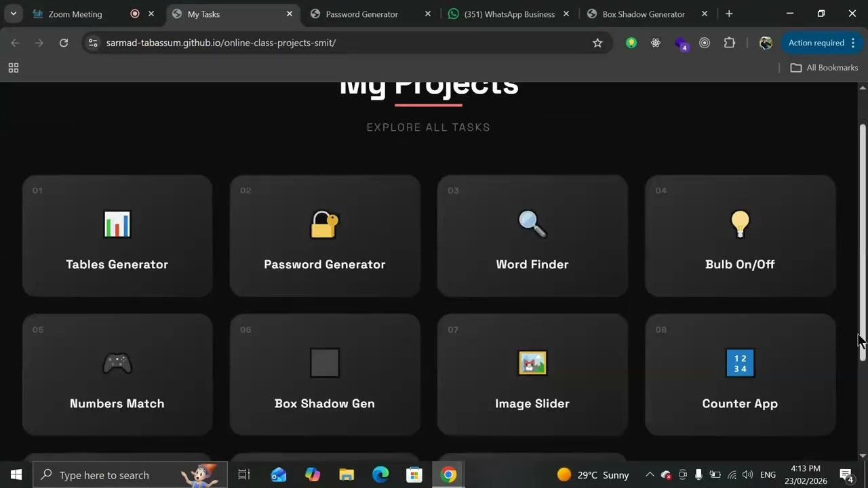Open the Chrome profile avatar
This screenshot has height=488, width=868.
click(x=766, y=43)
